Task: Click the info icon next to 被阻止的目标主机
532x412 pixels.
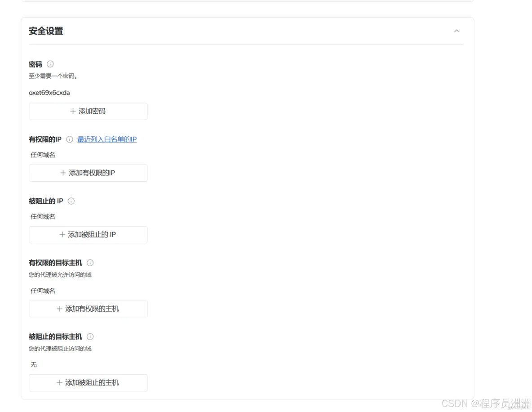Action: [x=90, y=336]
